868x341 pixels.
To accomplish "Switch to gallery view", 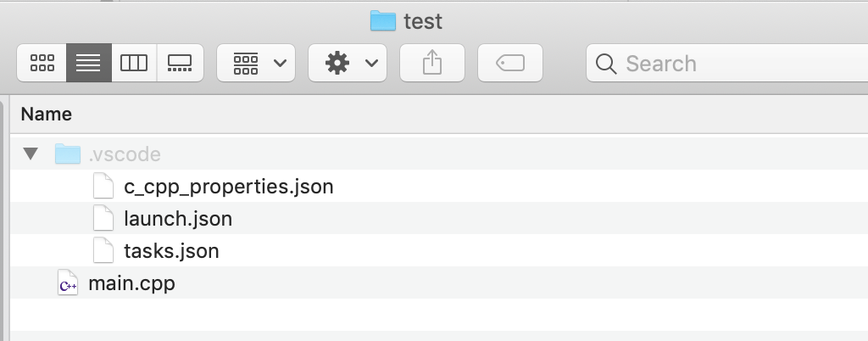I will (180, 63).
